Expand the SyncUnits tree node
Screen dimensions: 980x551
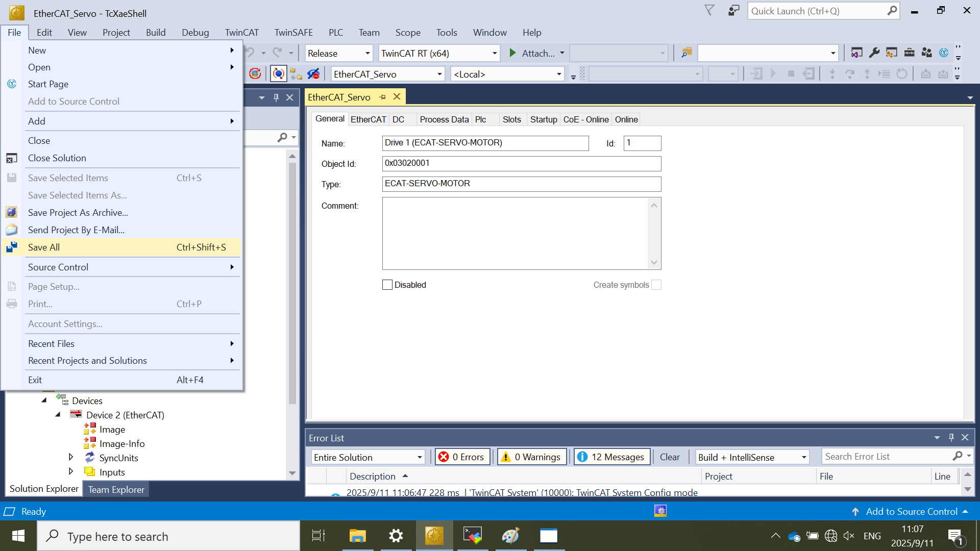point(71,457)
